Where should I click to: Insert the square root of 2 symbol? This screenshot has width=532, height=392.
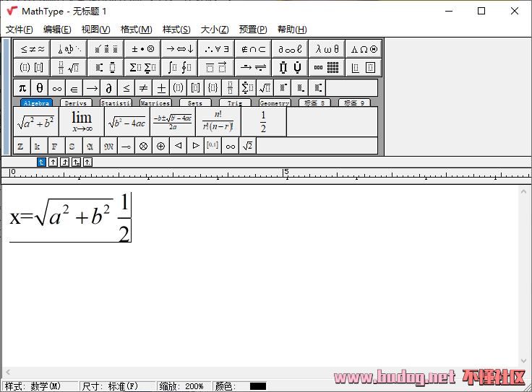248,146
